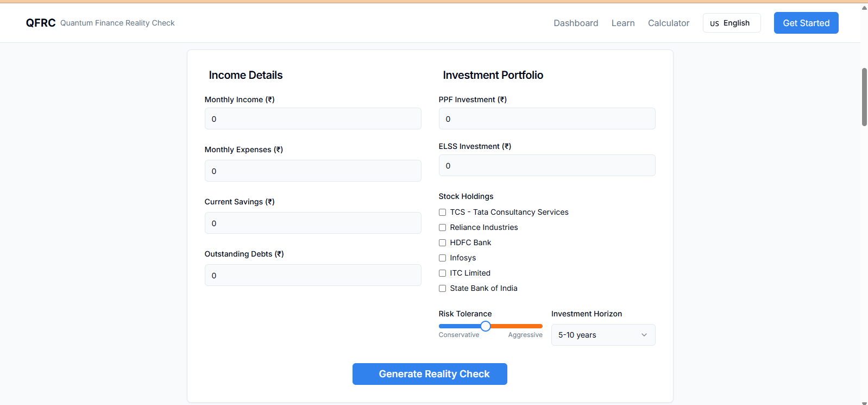The image size is (868, 405).
Task: Click the page's vertical scrollbar thumb
Action: (864, 97)
